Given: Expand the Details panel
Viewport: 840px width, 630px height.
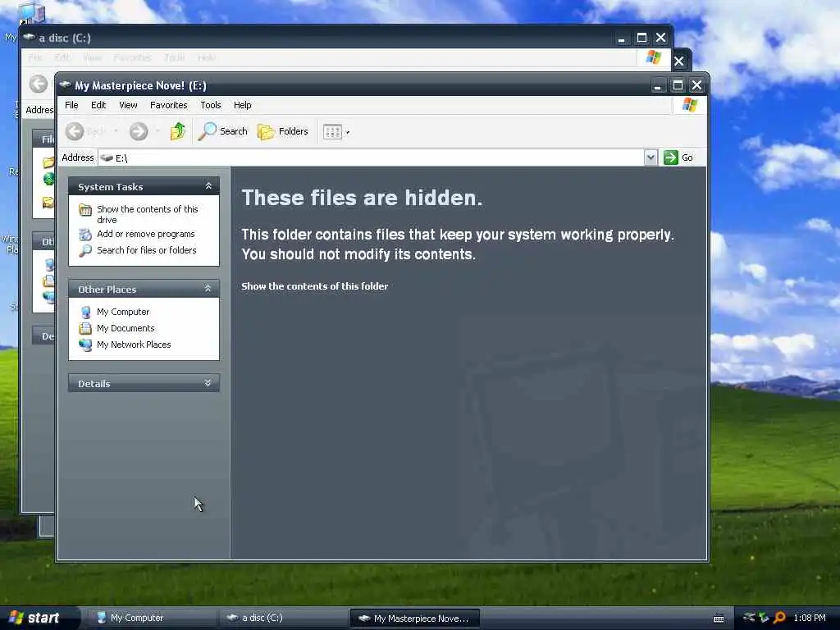Looking at the screenshot, I should click(208, 382).
